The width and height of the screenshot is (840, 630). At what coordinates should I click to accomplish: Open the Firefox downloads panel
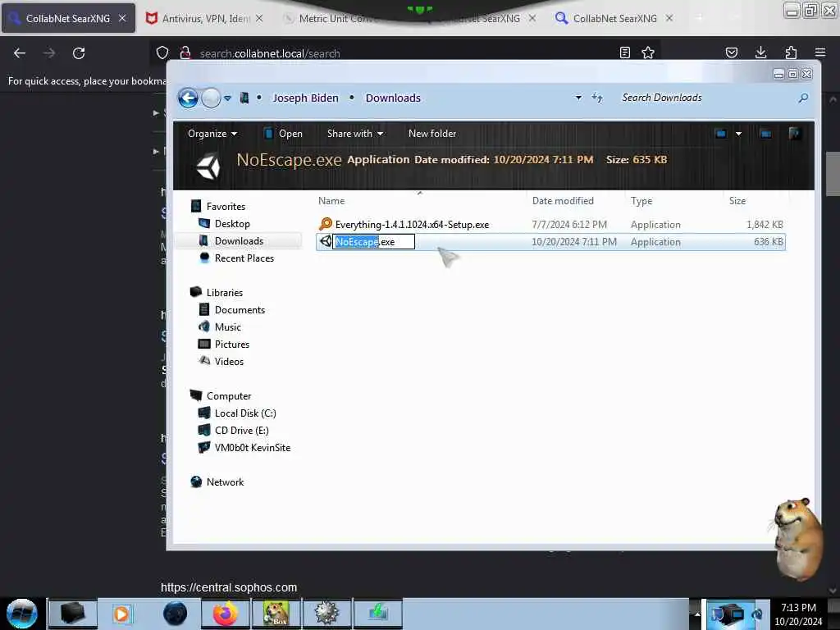pyautogui.click(x=760, y=52)
